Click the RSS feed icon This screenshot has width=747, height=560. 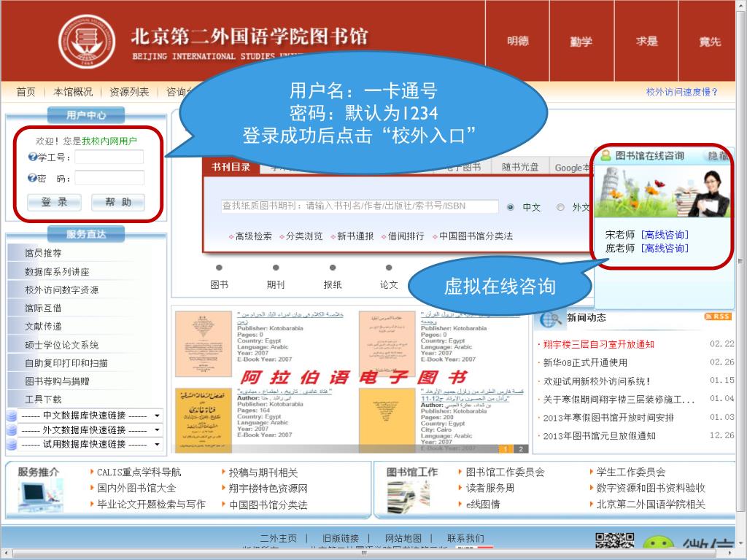coord(718,316)
